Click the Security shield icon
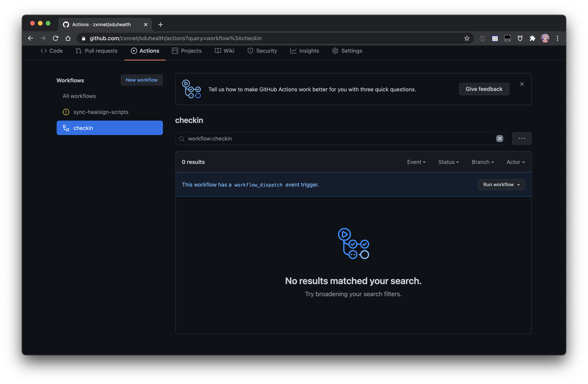This screenshot has height=384, width=588. (250, 51)
